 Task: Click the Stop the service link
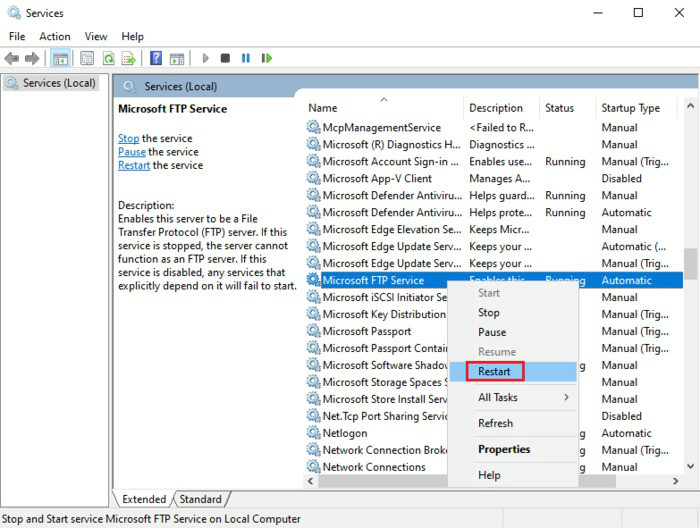click(x=128, y=138)
